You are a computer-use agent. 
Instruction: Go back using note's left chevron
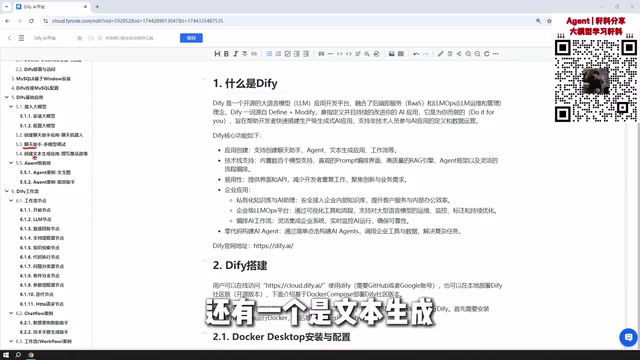(x=9, y=38)
